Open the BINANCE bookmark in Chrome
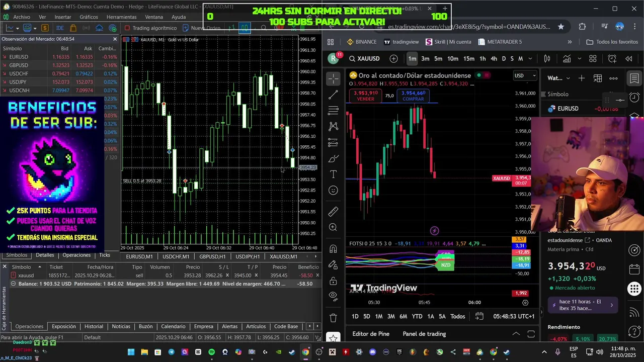Viewport: 644px width, 362px height. tap(361, 42)
